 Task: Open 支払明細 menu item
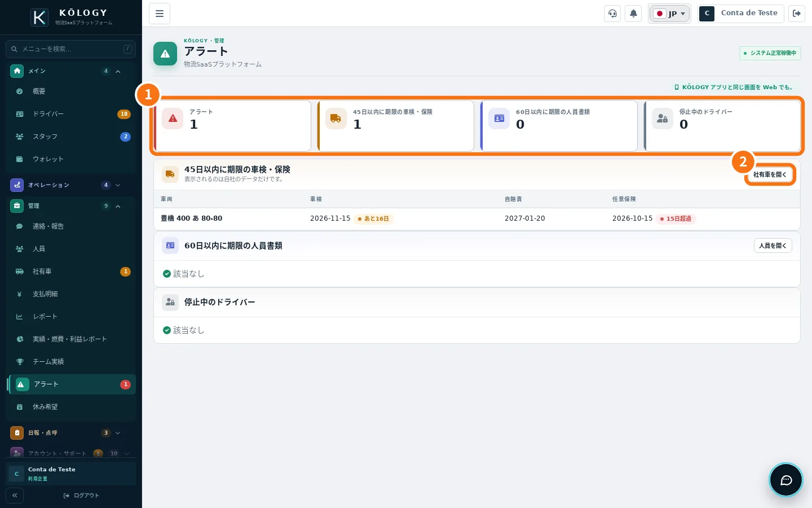[72, 294]
